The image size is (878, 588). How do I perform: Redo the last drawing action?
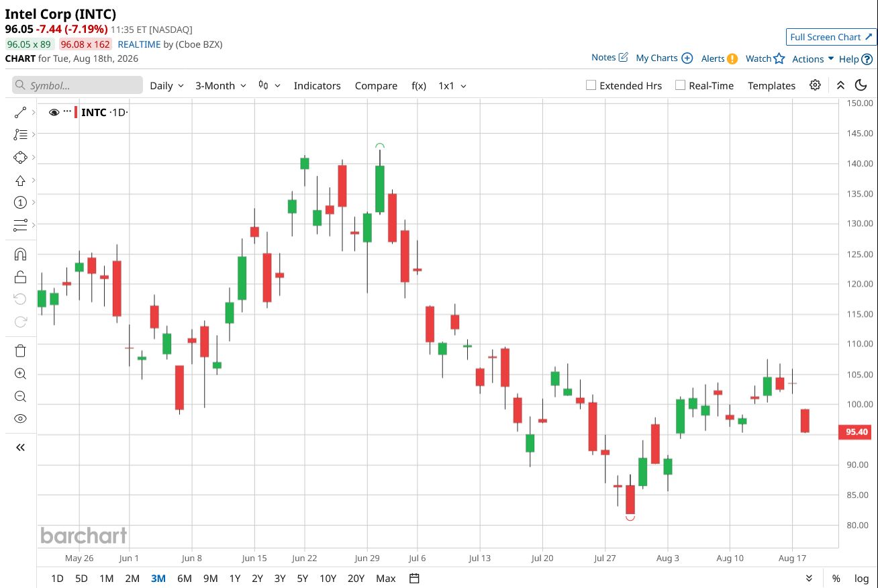pyautogui.click(x=20, y=322)
